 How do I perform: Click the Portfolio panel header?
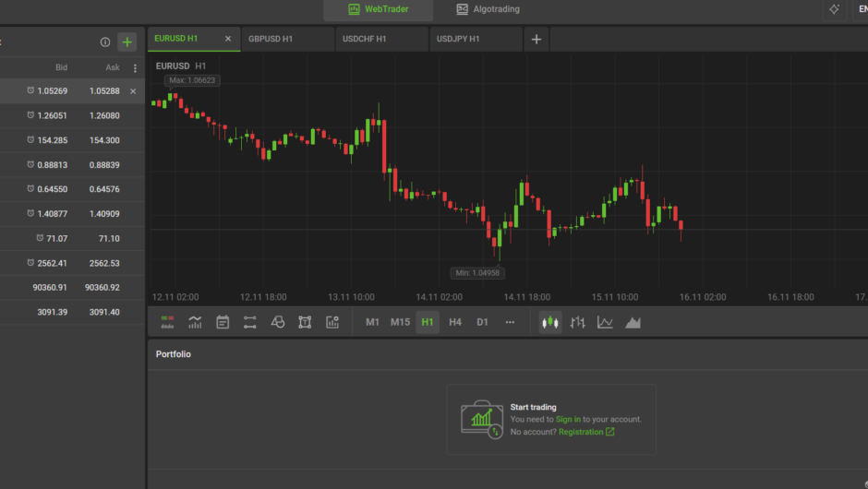[174, 354]
